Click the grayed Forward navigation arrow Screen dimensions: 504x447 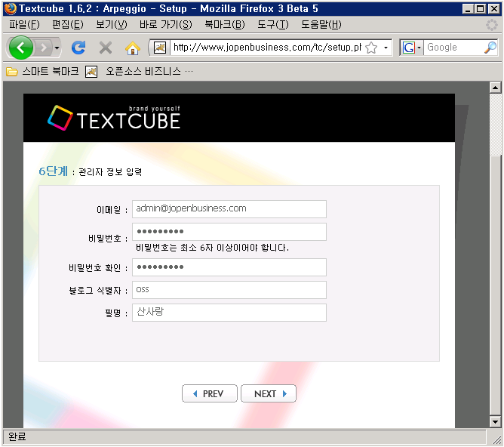pos(44,48)
